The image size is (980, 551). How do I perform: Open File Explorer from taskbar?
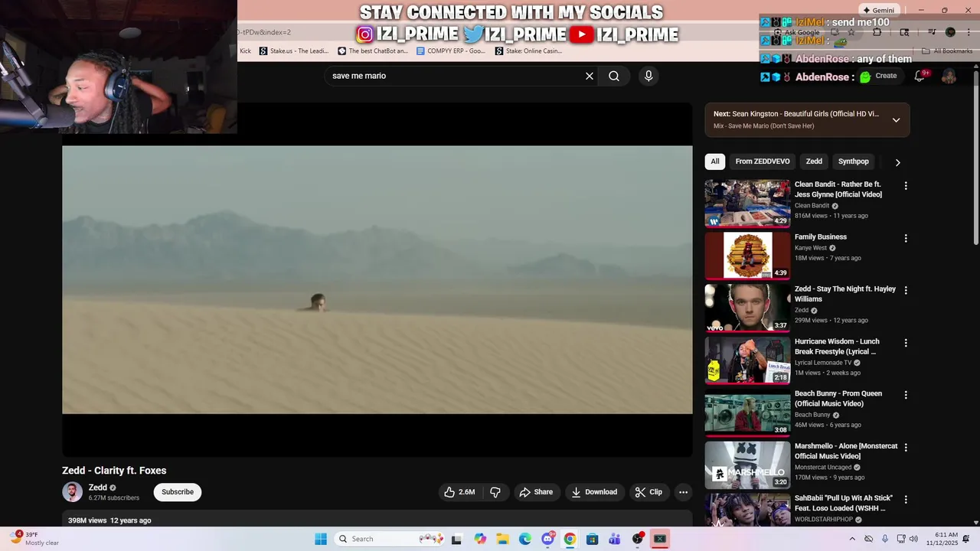pos(502,539)
